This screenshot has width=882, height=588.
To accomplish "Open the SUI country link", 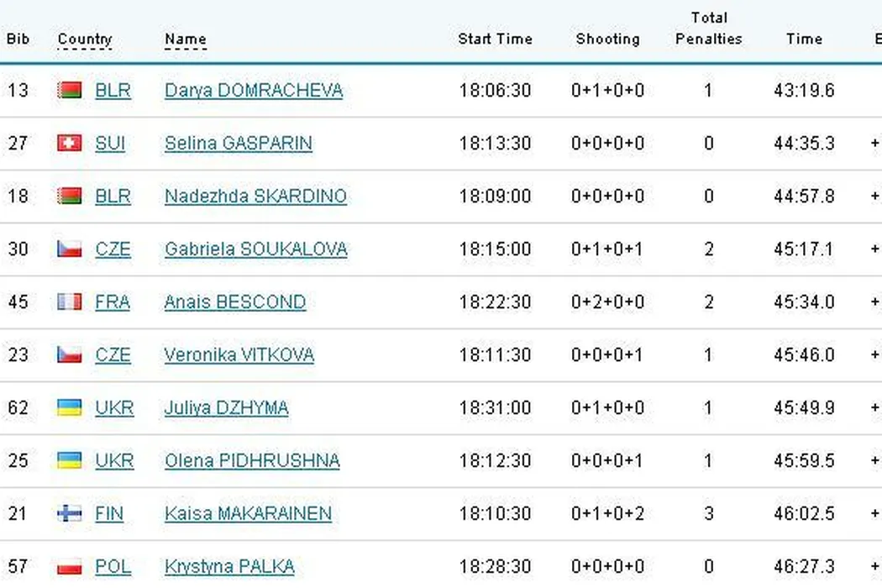I will [x=110, y=143].
